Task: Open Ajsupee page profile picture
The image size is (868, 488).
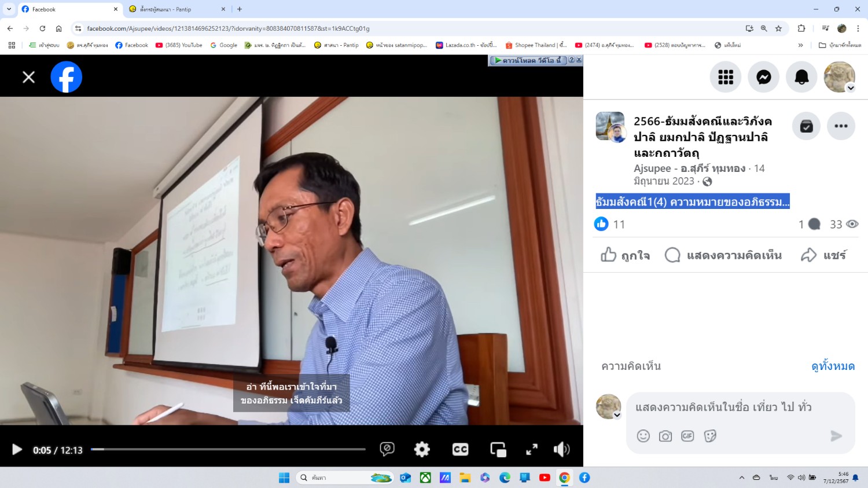Action: coord(610,126)
